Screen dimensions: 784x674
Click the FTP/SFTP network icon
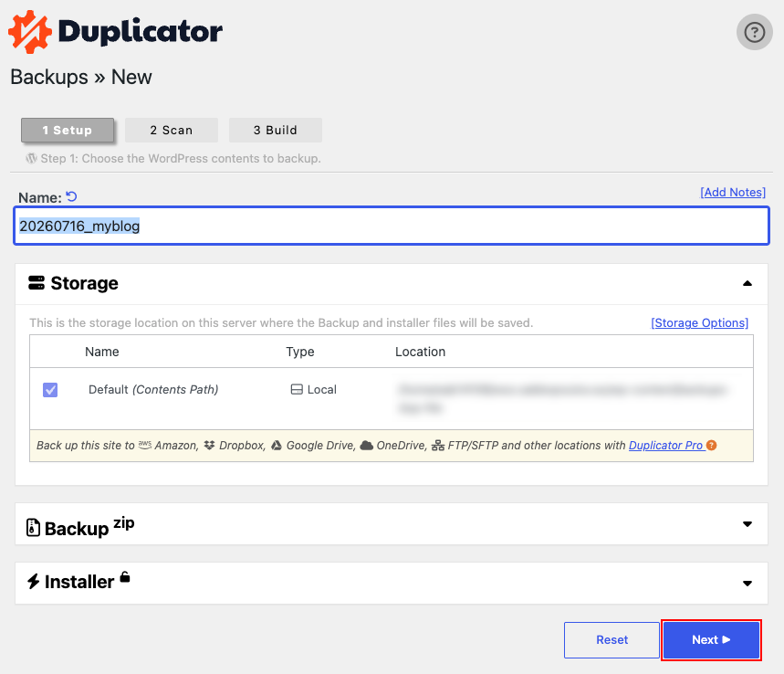(438, 446)
